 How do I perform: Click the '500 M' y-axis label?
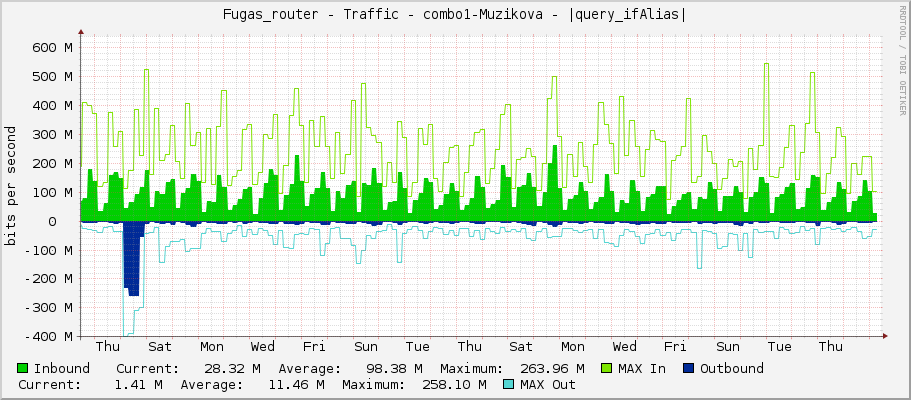[51, 77]
